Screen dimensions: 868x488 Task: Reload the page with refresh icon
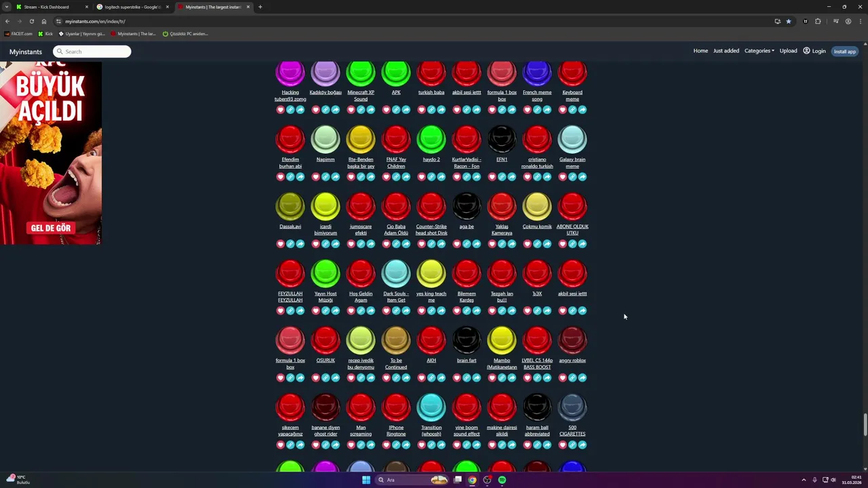coord(31,21)
